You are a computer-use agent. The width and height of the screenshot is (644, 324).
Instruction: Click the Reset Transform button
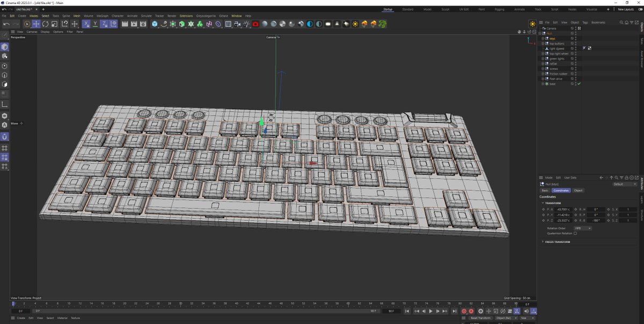click(481, 318)
